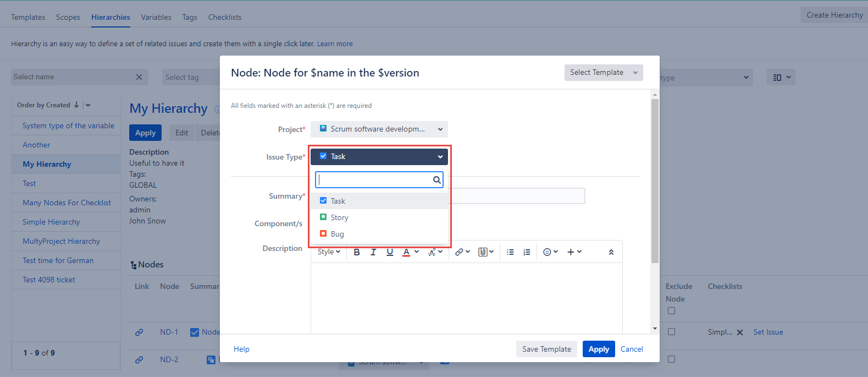Image resolution: width=868 pixels, height=377 pixels.
Task: Click the link icon in editor toolbar
Action: (459, 252)
